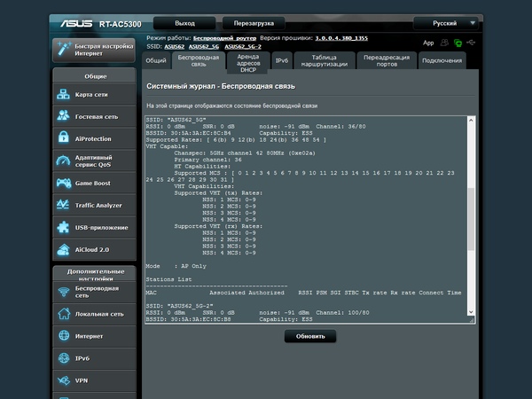Switch to the Общий tab
The height and width of the screenshot is (399, 532).
(156, 60)
